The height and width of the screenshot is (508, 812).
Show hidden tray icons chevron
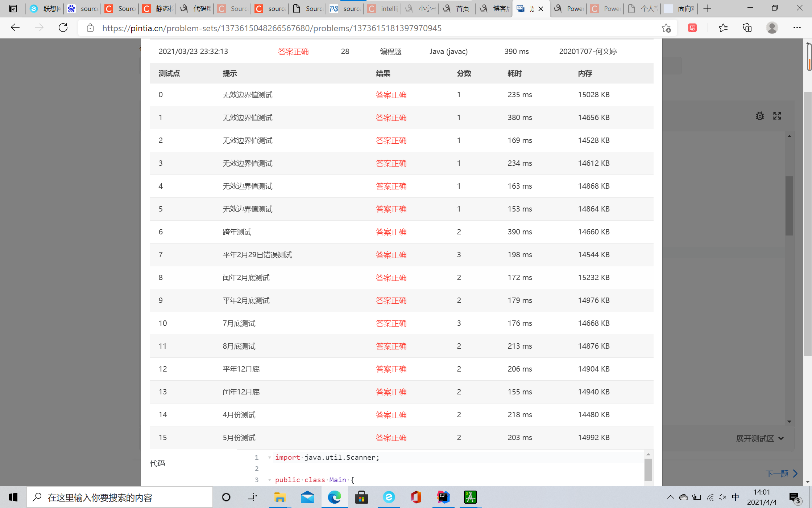[x=670, y=497]
